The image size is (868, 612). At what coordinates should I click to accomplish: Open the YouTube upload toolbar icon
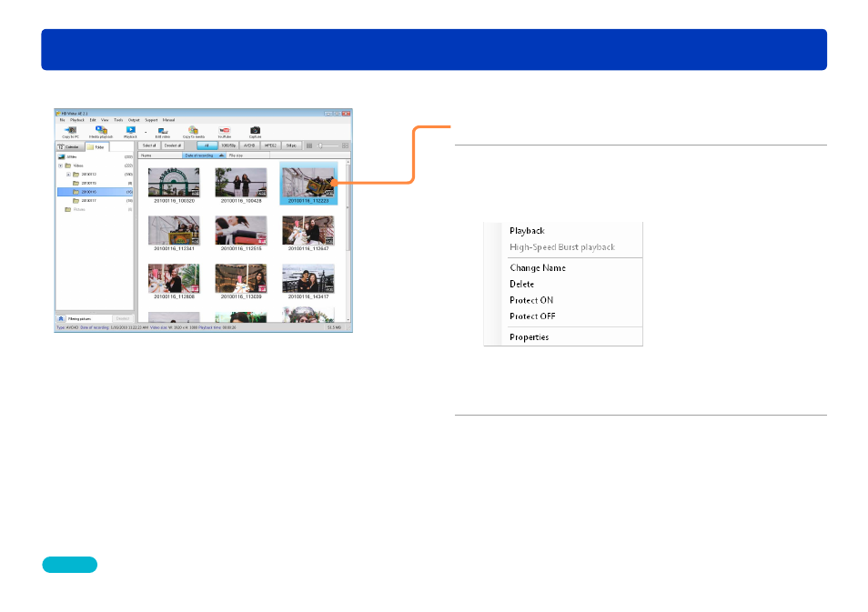224,132
